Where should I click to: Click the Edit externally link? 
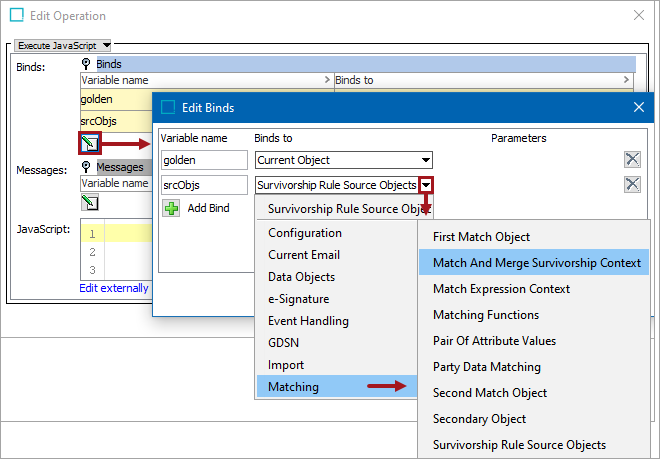pyautogui.click(x=114, y=288)
